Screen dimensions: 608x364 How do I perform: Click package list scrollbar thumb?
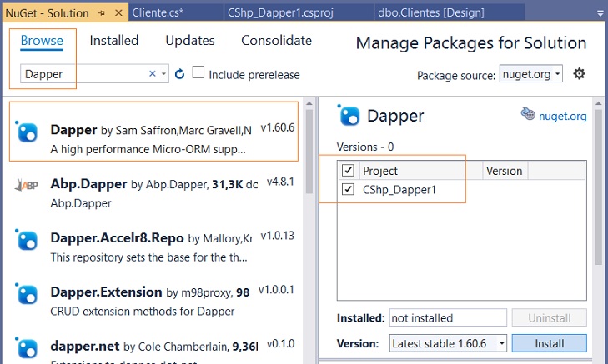point(309,152)
